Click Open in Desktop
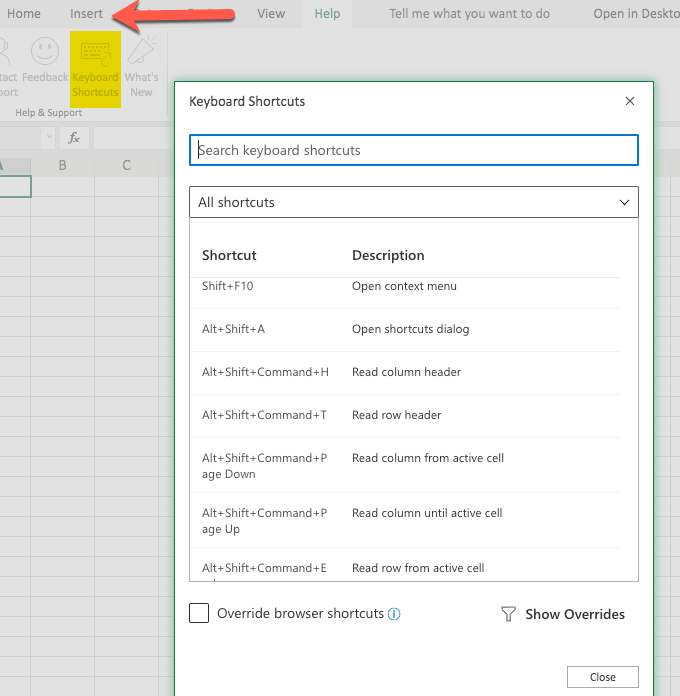Image resolution: width=680 pixels, height=696 pixels. tap(635, 14)
